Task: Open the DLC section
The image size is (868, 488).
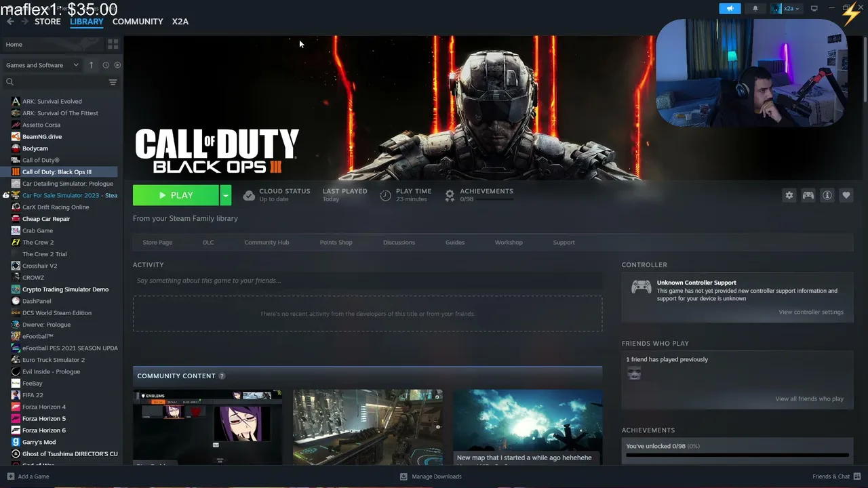Action: pyautogui.click(x=208, y=243)
